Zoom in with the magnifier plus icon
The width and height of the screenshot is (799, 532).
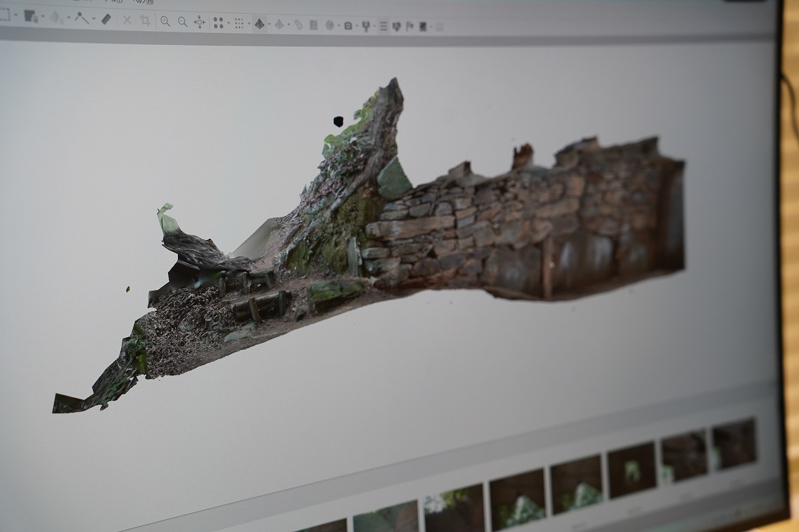coord(165,21)
